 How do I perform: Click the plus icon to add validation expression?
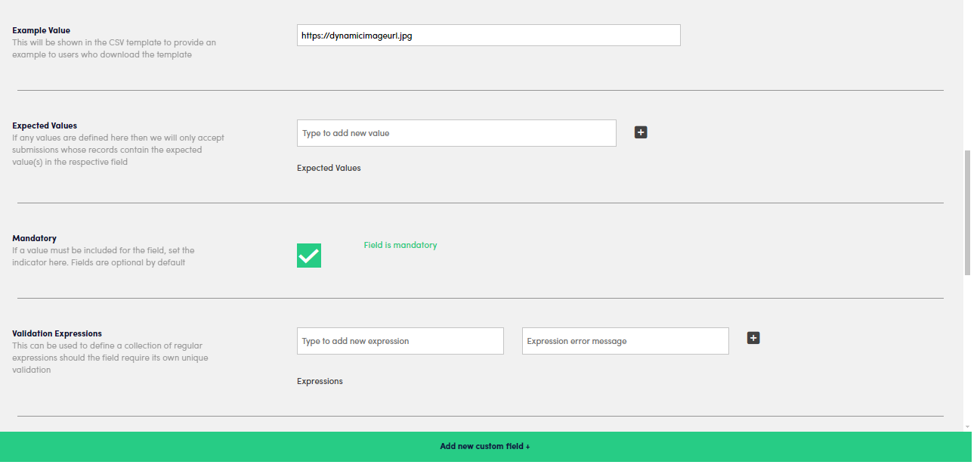[x=753, y=338]
